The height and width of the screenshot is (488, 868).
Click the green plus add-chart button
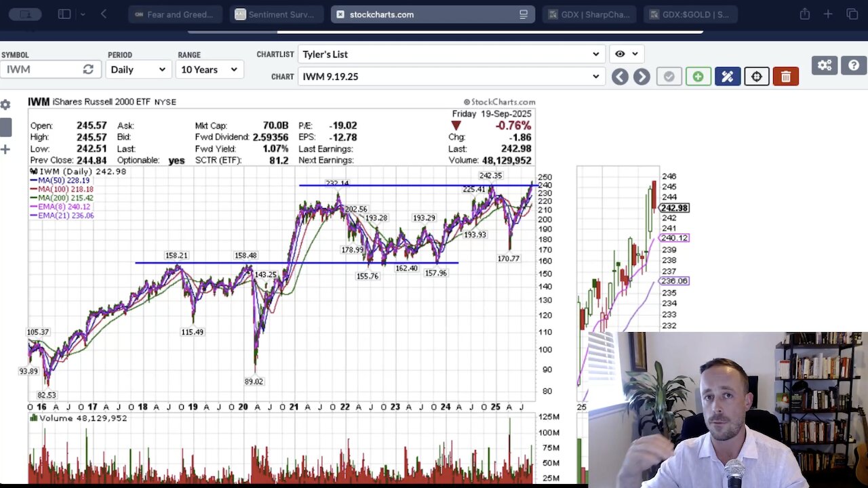pyautogui.click(x=698, y=77)
